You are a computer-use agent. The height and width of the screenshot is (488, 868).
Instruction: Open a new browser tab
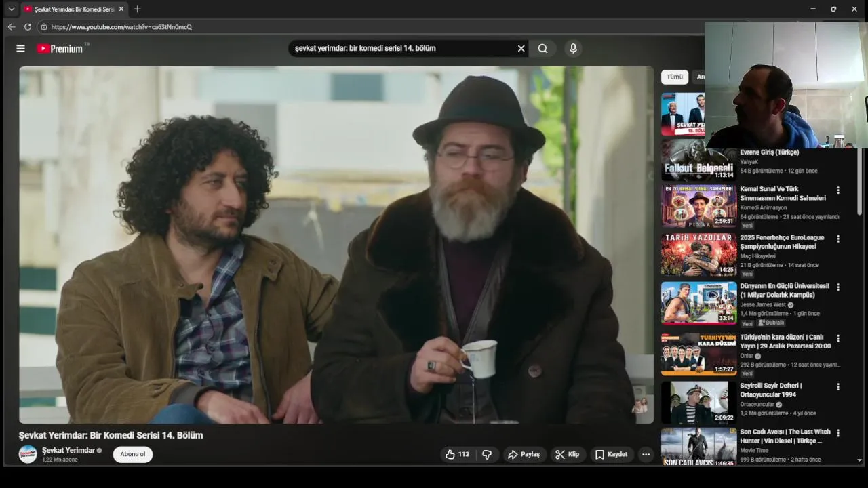pyautogui.click(x=137, y=9)
